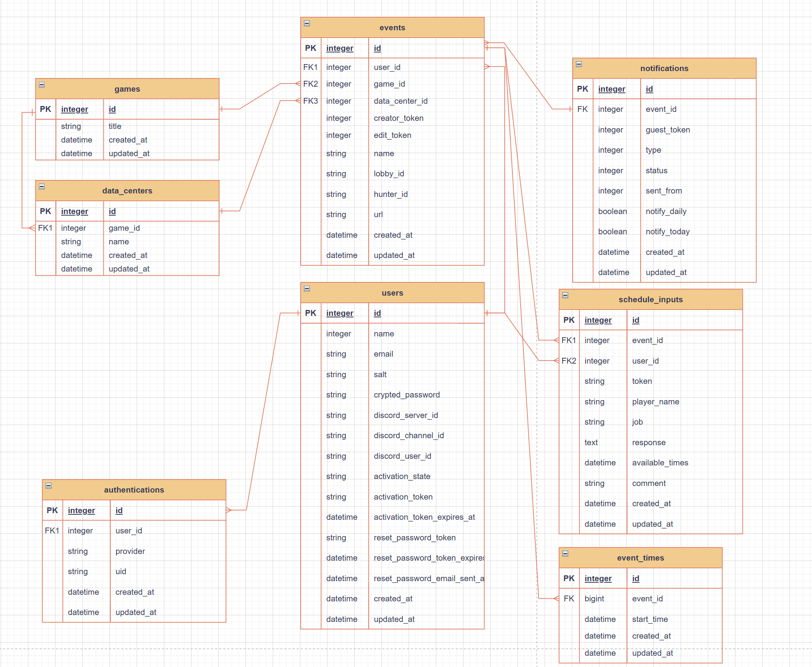The width and height of the screenshot is (812, 667).
Task: Click notify_daily field in notifications
Action: click(x=666, y=211)
